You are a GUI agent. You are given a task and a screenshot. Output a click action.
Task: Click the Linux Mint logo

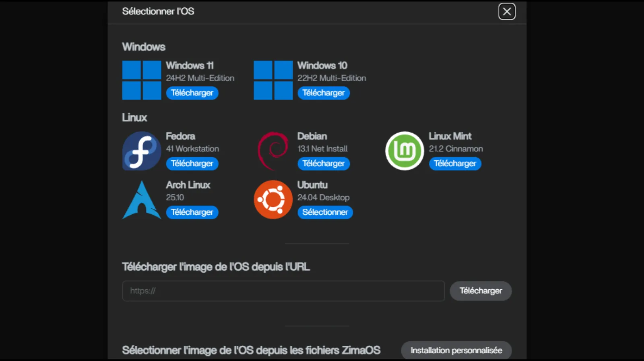click(405, 151)
